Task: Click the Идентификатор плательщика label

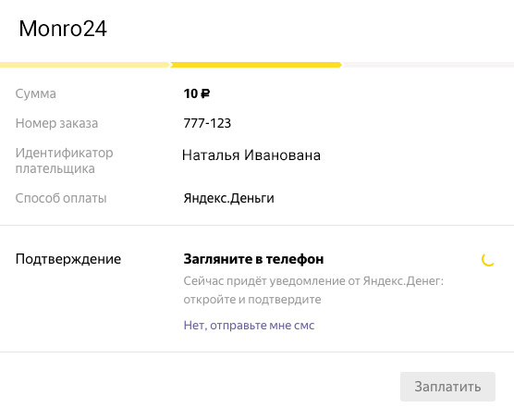Action: [65, 160]
